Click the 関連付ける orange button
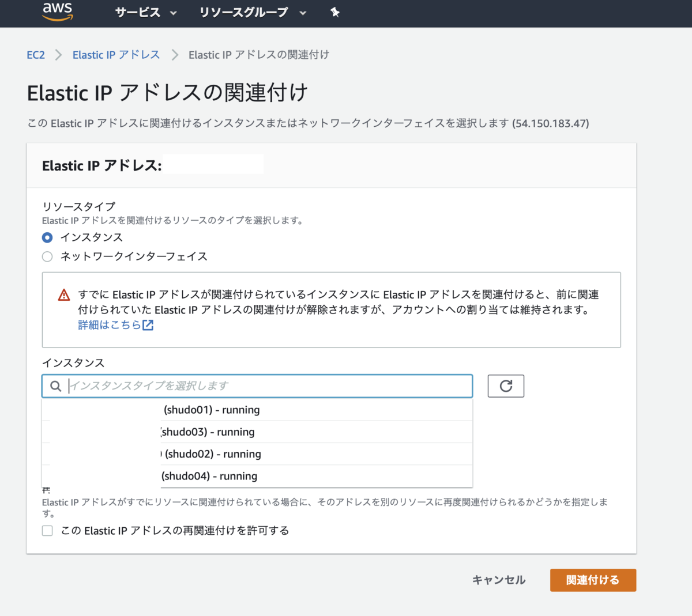This screenshot has width=692, height=616. click(x=593, y=580)
